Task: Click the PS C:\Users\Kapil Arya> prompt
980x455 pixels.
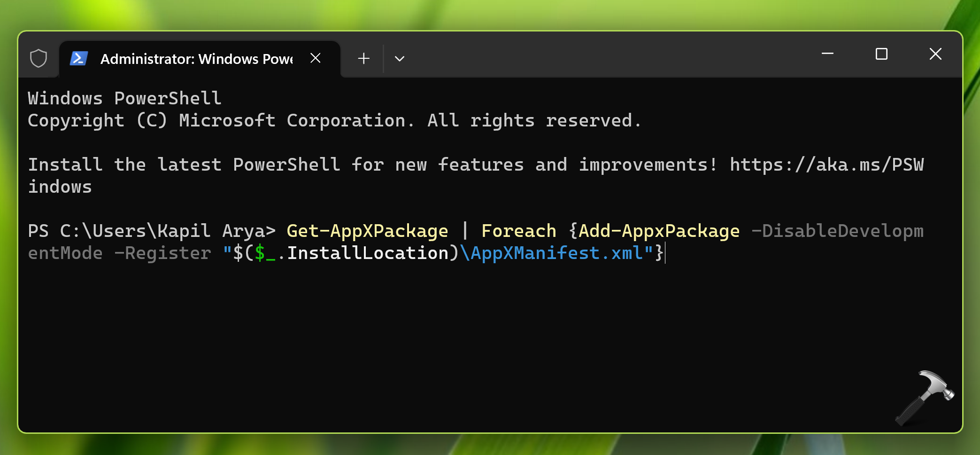Action: (151, 231)
